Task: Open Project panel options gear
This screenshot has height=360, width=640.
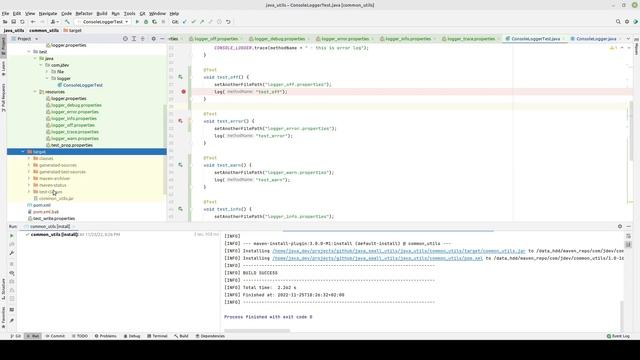Action: point(153,39)
